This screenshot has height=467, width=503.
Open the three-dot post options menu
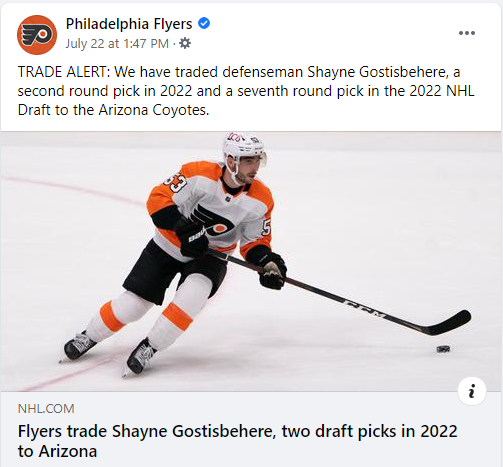coord(467,33)
